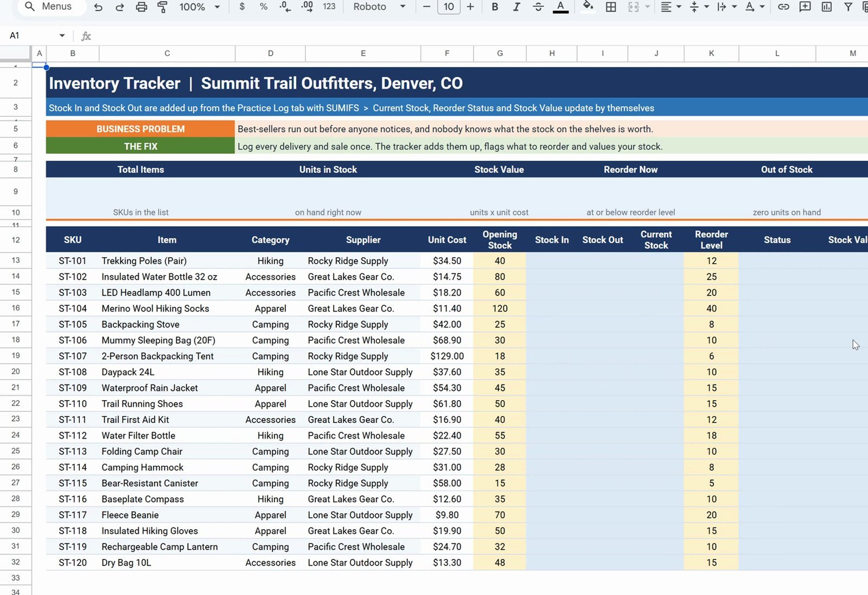This screenshot has height=595, width=868.
Task: Print the spreadsheet
Action: coord(142,7)
